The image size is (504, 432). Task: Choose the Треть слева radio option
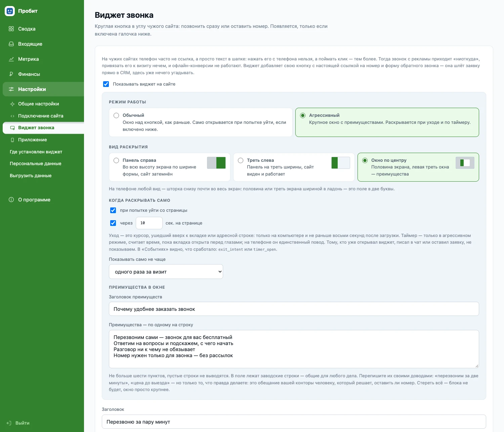pyautogui.click(x=241, y=160)
